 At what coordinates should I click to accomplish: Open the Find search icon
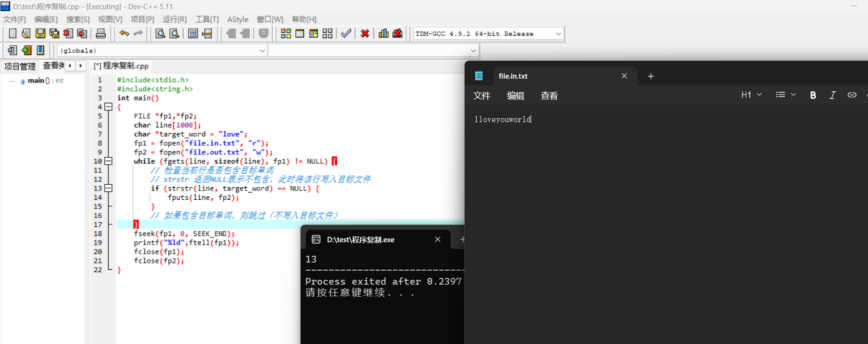[161, 33]
